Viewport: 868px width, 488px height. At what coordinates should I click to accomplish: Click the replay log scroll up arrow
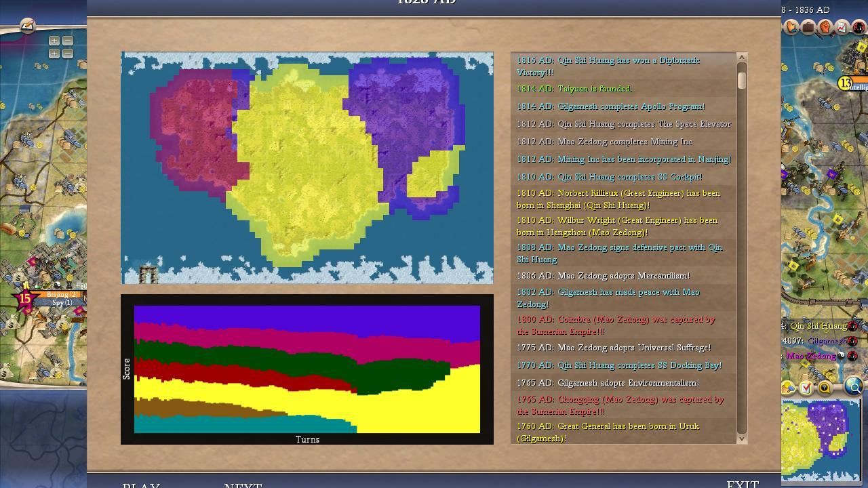point(741,58)
